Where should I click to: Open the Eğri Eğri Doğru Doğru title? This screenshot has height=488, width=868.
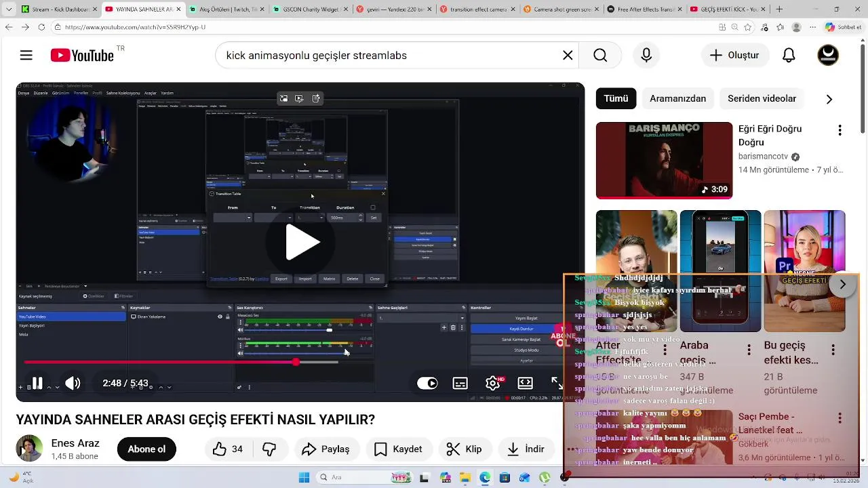pyautogui.click(x=770, y=136)
